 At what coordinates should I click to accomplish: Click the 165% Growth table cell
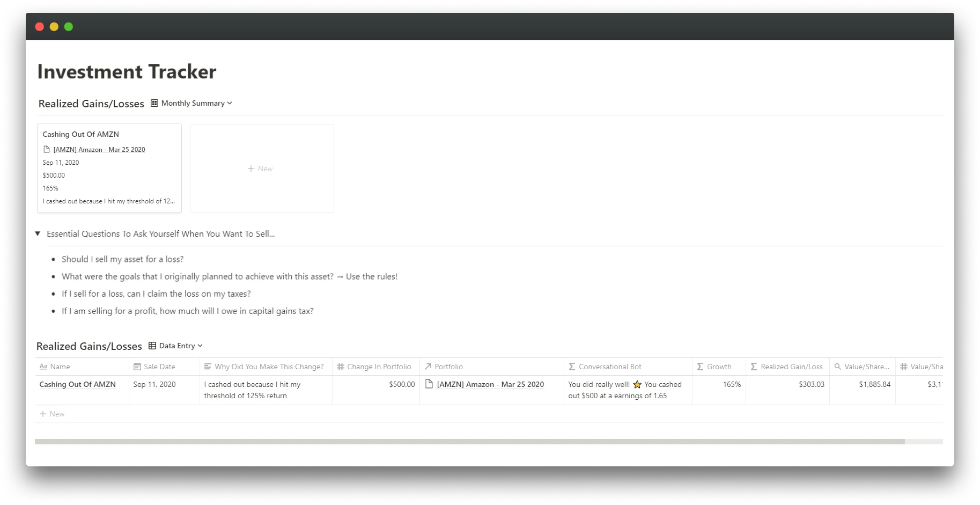pyautogui.click(x=719, y=390)
